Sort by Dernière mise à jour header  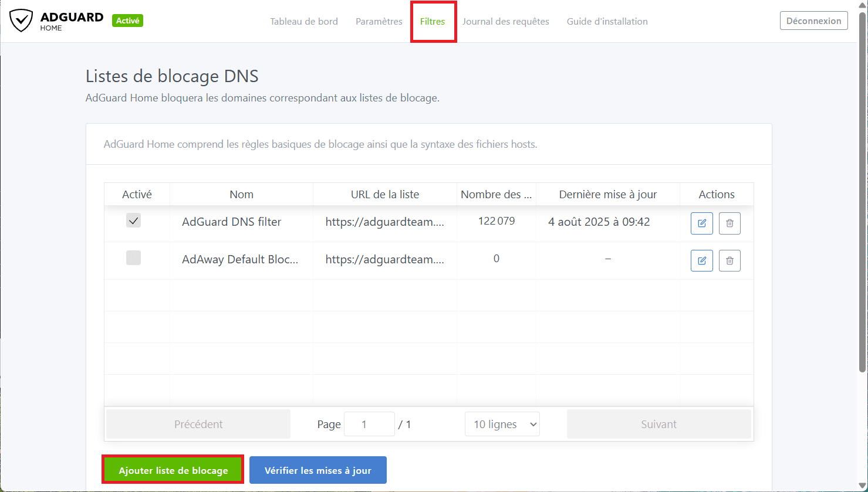608,194
